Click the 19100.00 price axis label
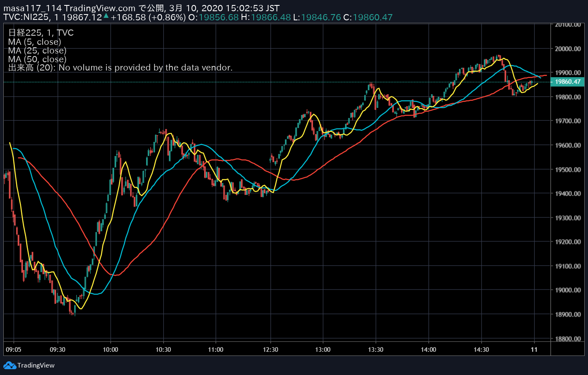588x375 pixels. tap(568, 266)
